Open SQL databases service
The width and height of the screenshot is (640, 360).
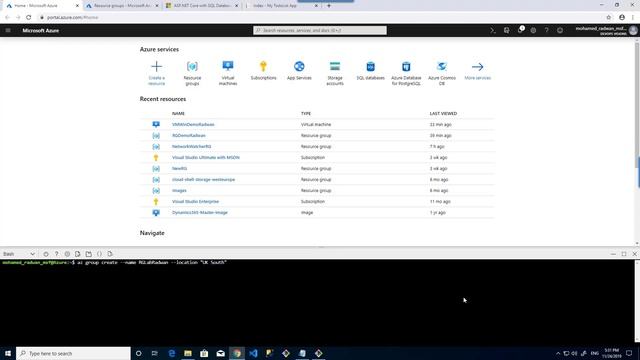coord(371,70)
